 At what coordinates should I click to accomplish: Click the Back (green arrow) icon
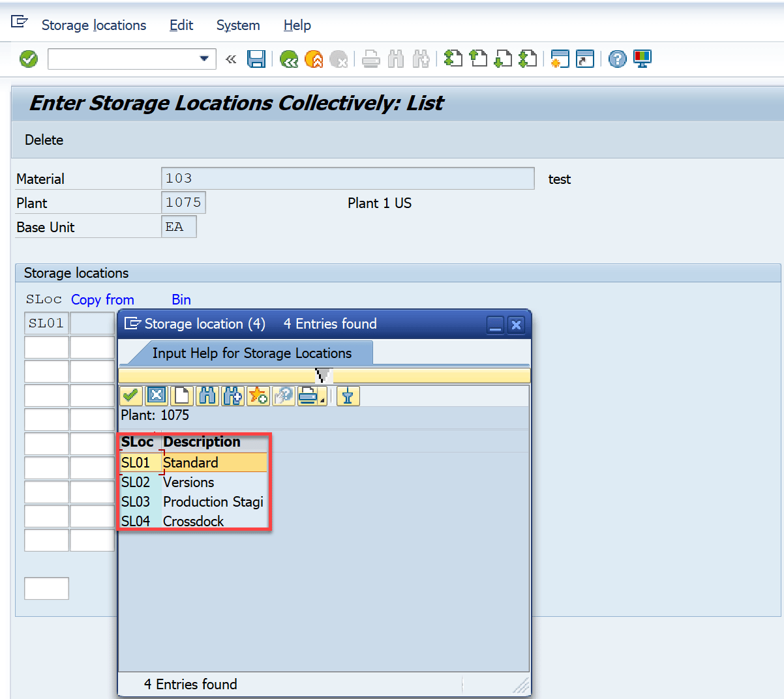pos(289,59)
